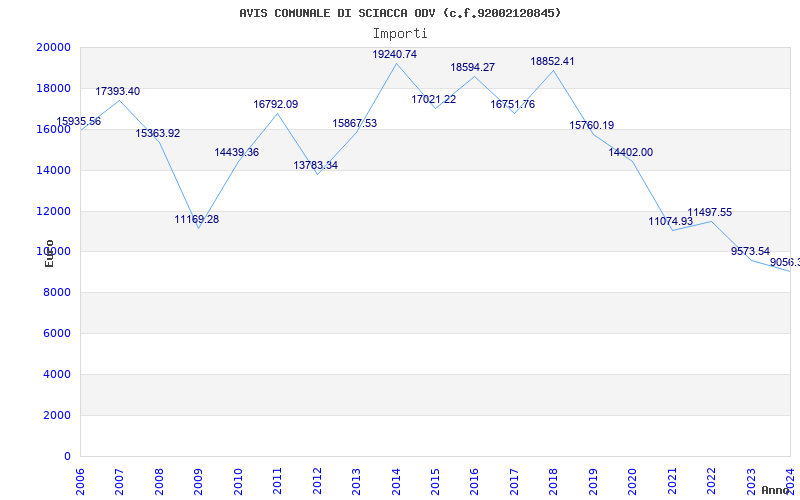Select the 13783.34 data label
Screen dimensions: 800x500
click(315, 165)
